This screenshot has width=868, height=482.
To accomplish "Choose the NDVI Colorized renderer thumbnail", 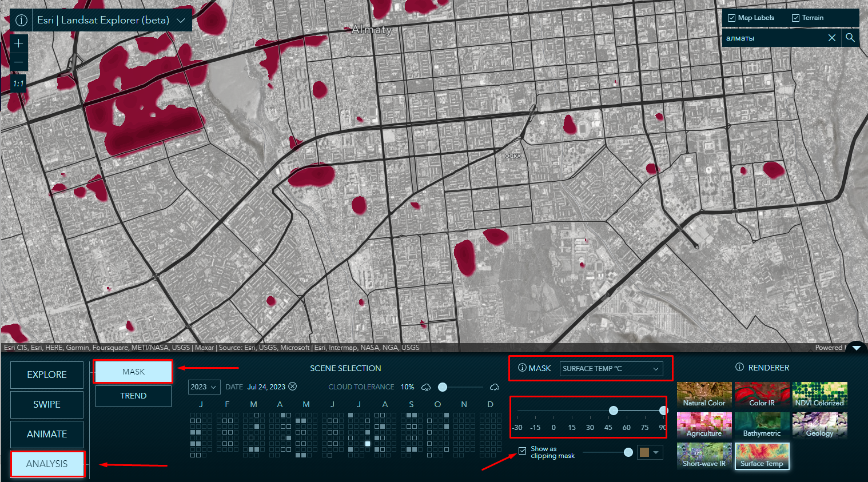I will click(x=819, y=395).
